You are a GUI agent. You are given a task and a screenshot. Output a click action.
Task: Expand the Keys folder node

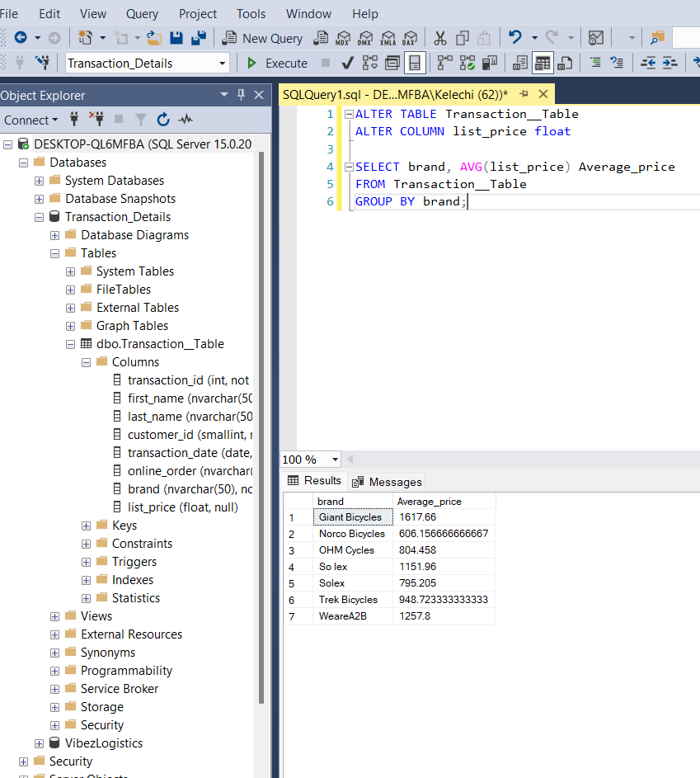click(x=87, y=526)
